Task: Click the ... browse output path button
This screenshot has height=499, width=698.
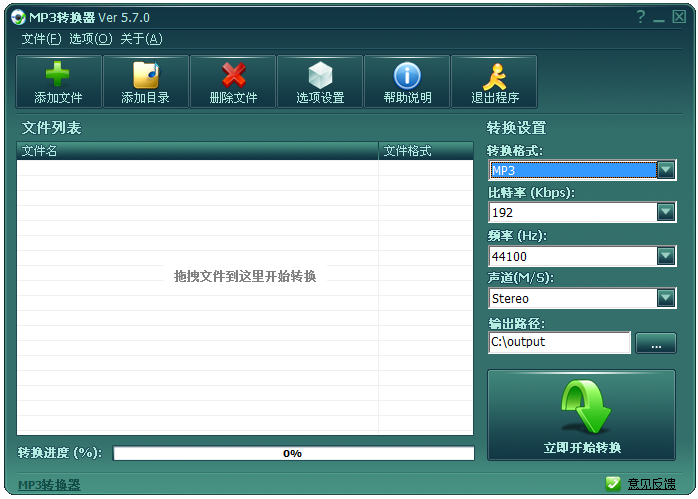Action: point(656,343)
